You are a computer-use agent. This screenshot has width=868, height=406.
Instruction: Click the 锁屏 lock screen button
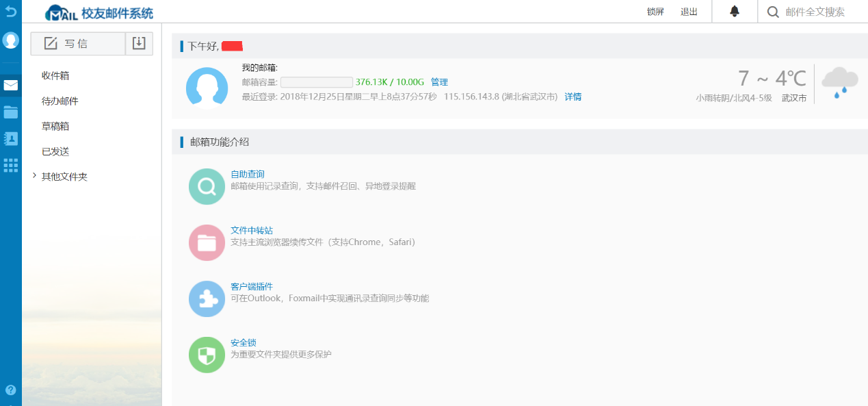point(655,12)
